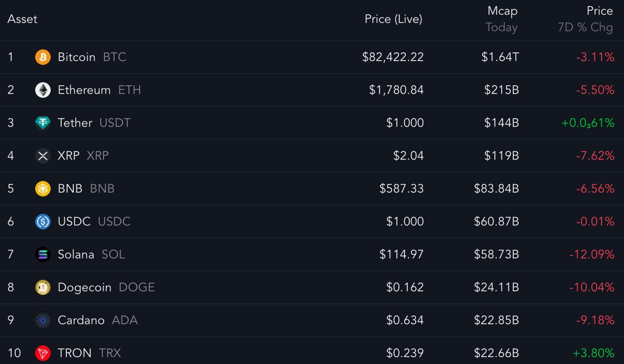
Task: Open the Bitcoin asset name link
Action: pyautogui.click(x=76, y=57)
